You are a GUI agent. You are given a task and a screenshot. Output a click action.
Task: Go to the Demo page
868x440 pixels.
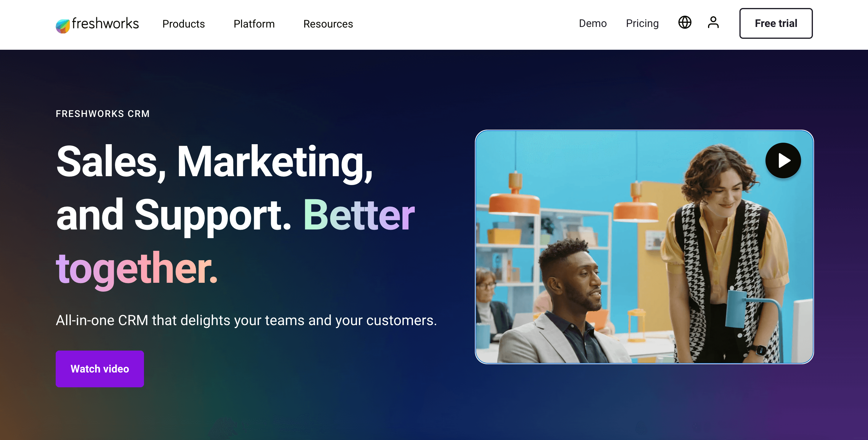pos(593,23)
